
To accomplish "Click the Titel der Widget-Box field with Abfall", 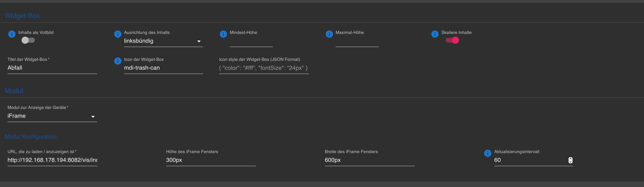I will (x=52, y=68).
